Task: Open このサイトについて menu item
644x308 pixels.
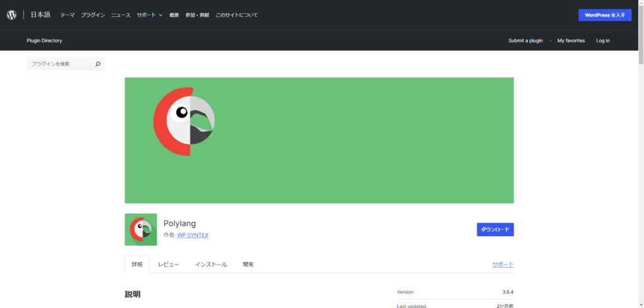Action: [x=236, y=15]
